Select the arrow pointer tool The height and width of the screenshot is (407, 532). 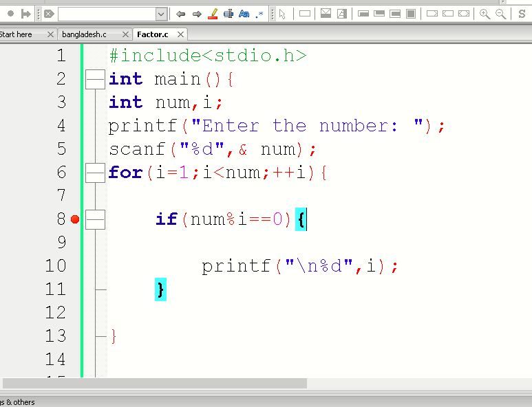pyautogui.click(x=282, y=14)
